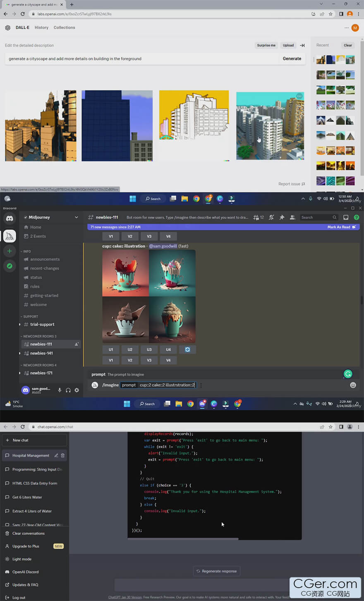Rename the Hospital Management chat with the pencil icon

coord(56,455)
